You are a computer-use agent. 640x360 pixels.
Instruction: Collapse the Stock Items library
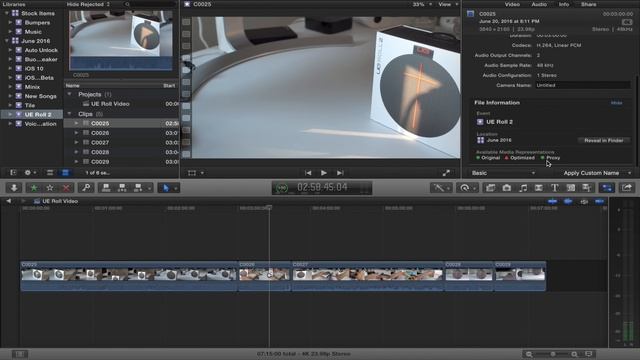click(7, 13)
